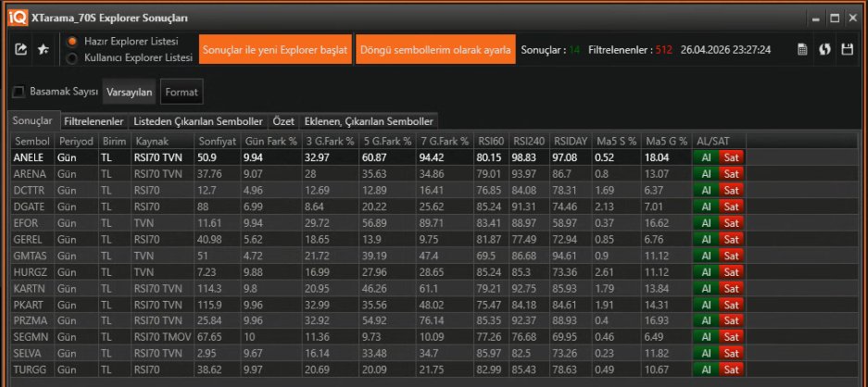Sort by the Sonfiyat column header
The image size is (868, 387).
pos(217,141)
